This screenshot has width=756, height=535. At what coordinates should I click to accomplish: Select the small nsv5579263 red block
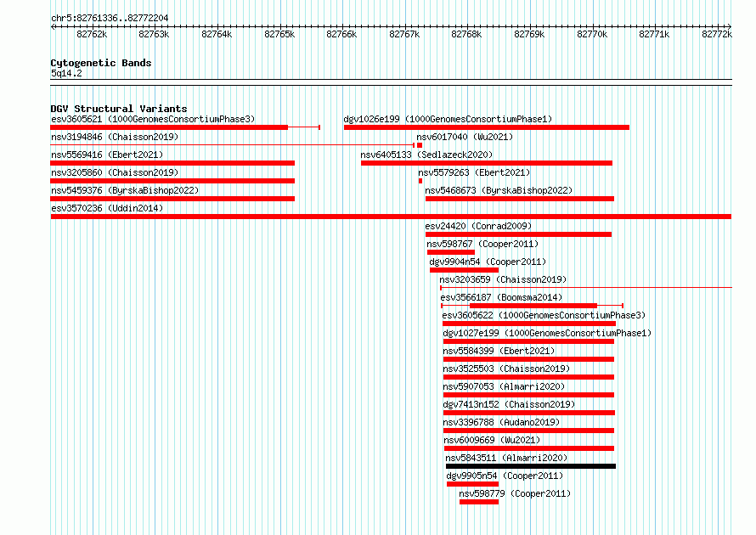[x=420, y=181]
